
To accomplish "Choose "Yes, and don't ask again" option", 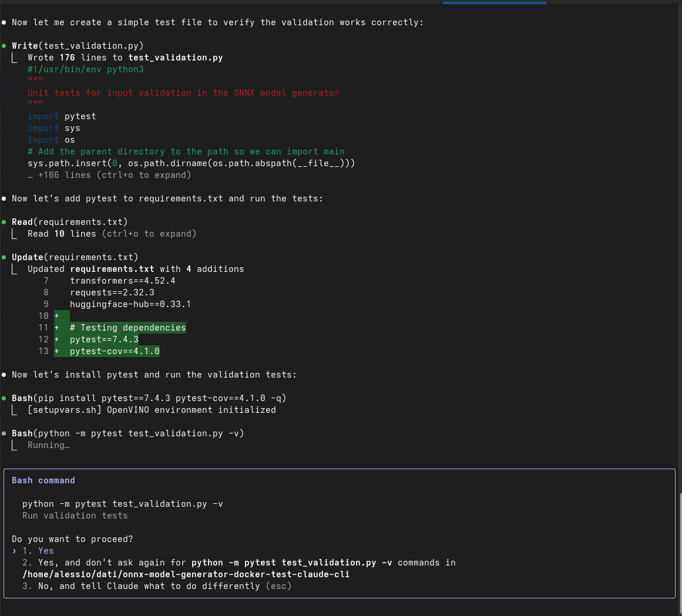I will (x=176, y=563).
